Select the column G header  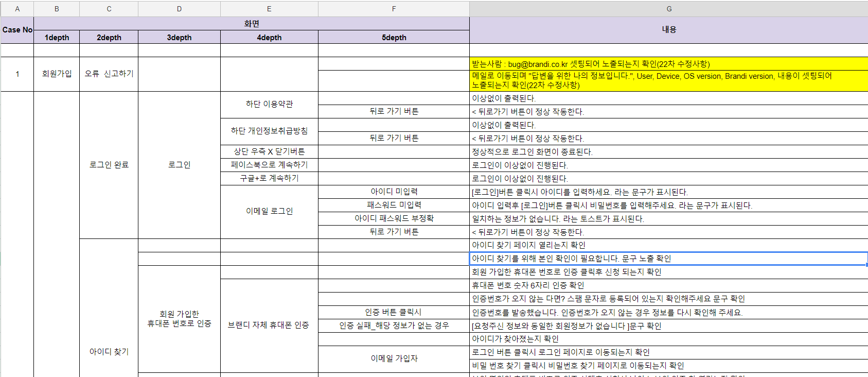[x=668, y=9]
